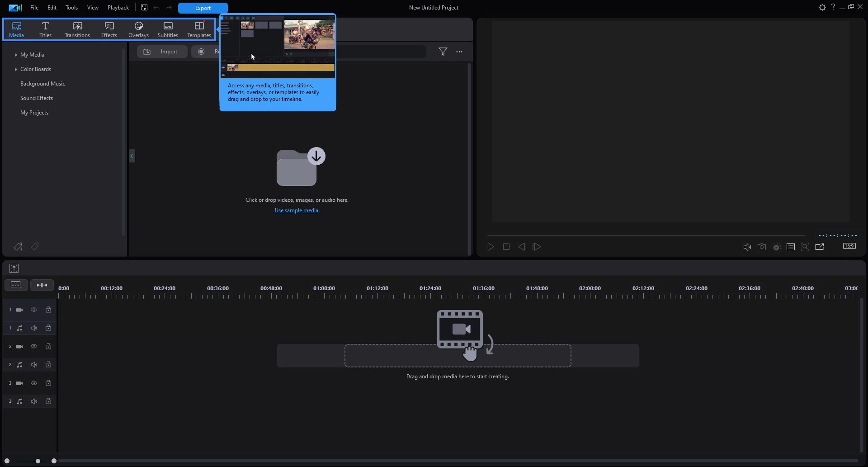
Task: Collapse the library side panel arrow
Action: coord(132,156)
